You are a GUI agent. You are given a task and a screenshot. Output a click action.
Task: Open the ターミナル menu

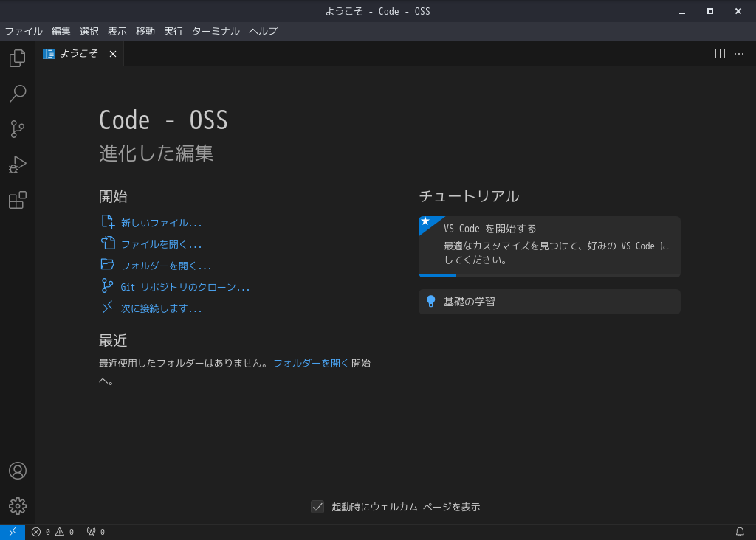216,31
